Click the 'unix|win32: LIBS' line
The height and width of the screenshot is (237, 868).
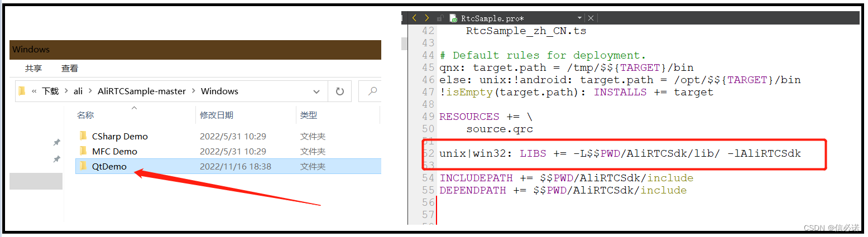[x=620, y=153]
